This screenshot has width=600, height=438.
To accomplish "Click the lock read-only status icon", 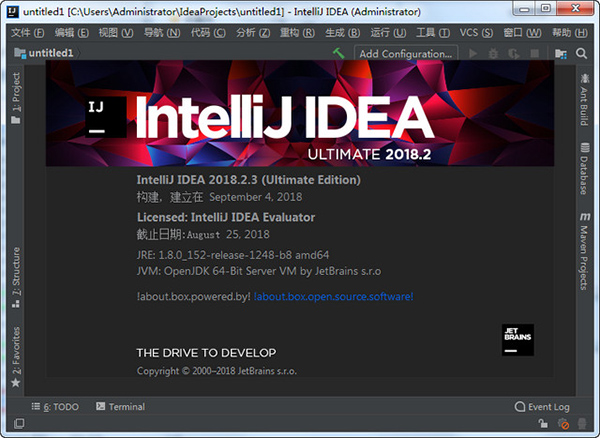I will [x=543, y=423].
